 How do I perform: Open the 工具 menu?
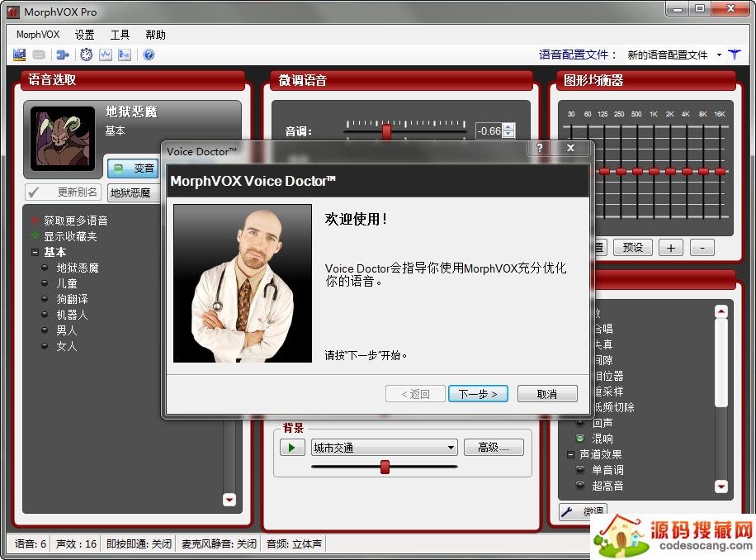click(120, 35)
